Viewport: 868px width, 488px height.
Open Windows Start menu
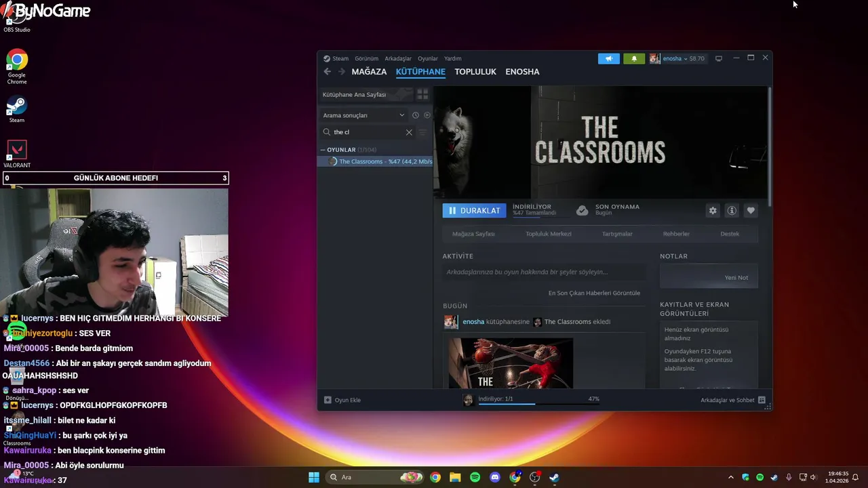tap(313, 477)
